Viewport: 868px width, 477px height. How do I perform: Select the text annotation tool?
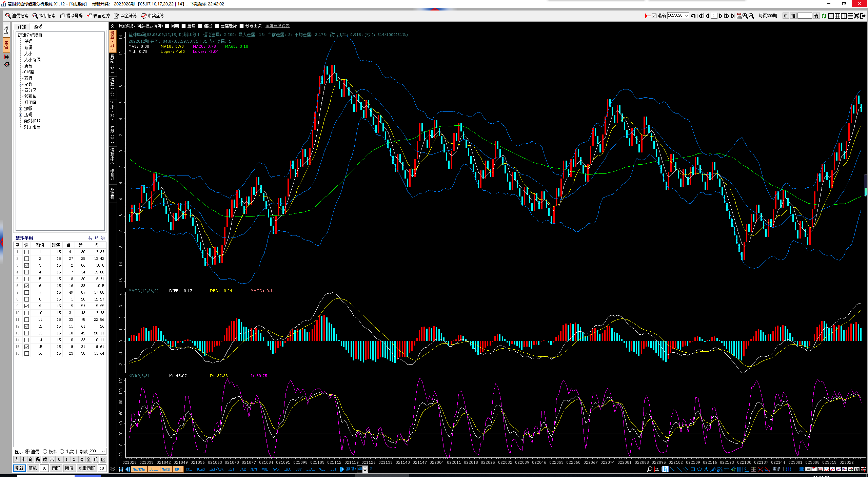point(706,469)
